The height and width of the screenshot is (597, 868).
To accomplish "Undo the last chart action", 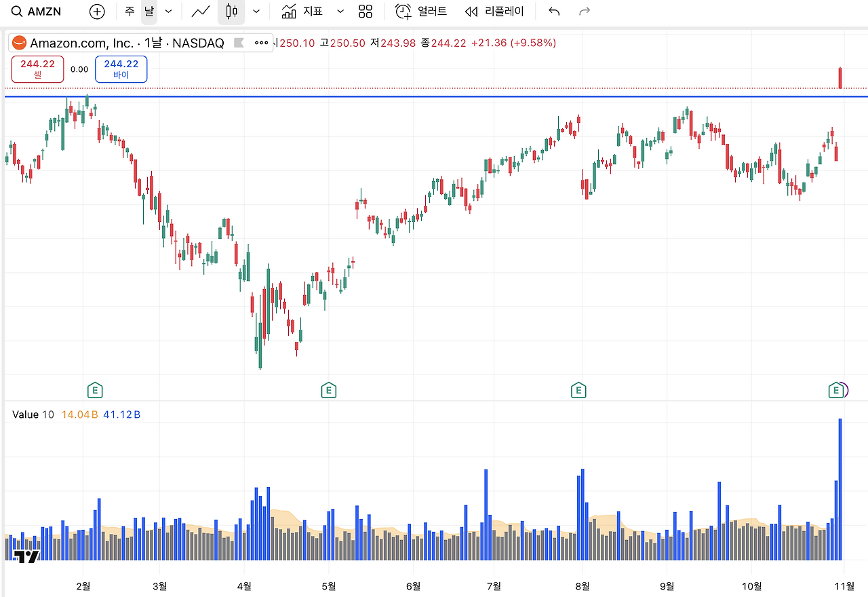I will click(x=554, y=12).
